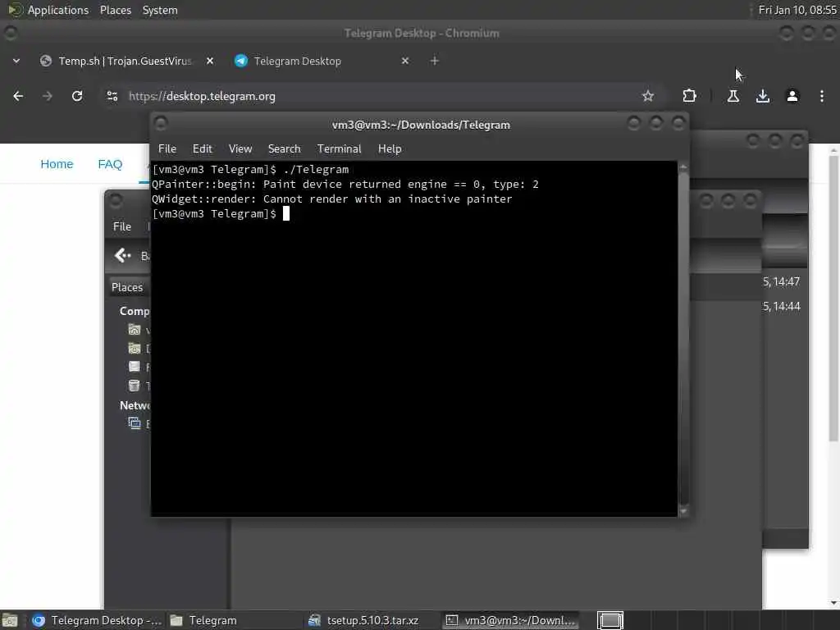840x630 pixels.
Task: Select trash icon in file manager sidebar
Action: [135, 386]
